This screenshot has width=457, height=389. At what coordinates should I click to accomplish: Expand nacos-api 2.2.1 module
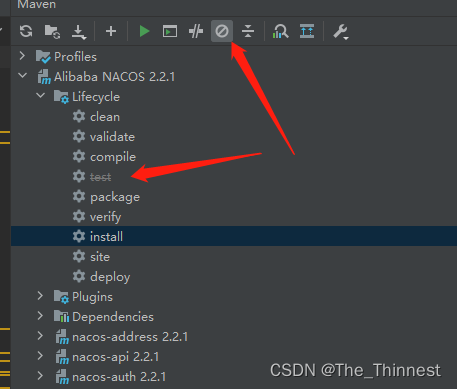pyautogui.click(x=40, y=356)
